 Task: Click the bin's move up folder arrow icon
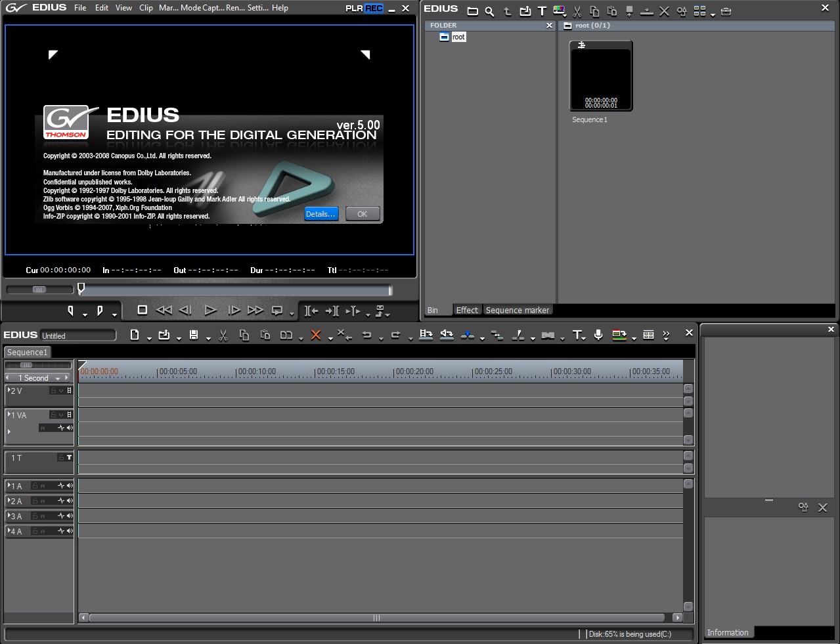507,11
